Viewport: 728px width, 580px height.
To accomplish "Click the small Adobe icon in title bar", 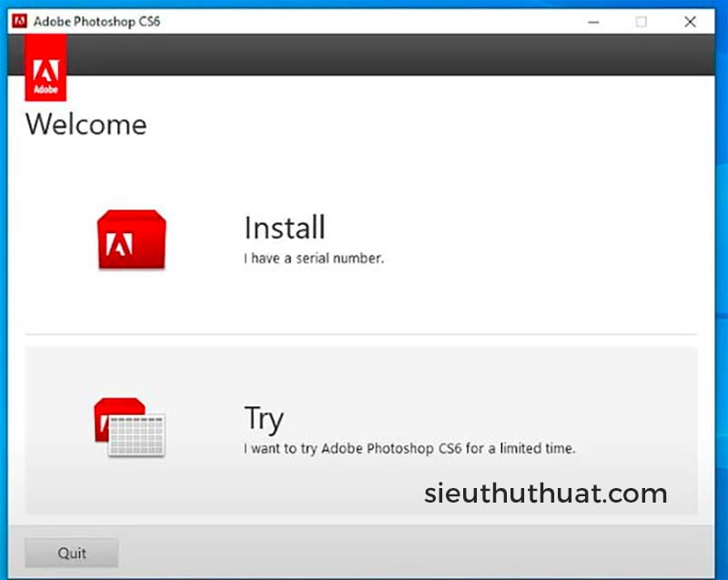I will [x=19, y=22].
